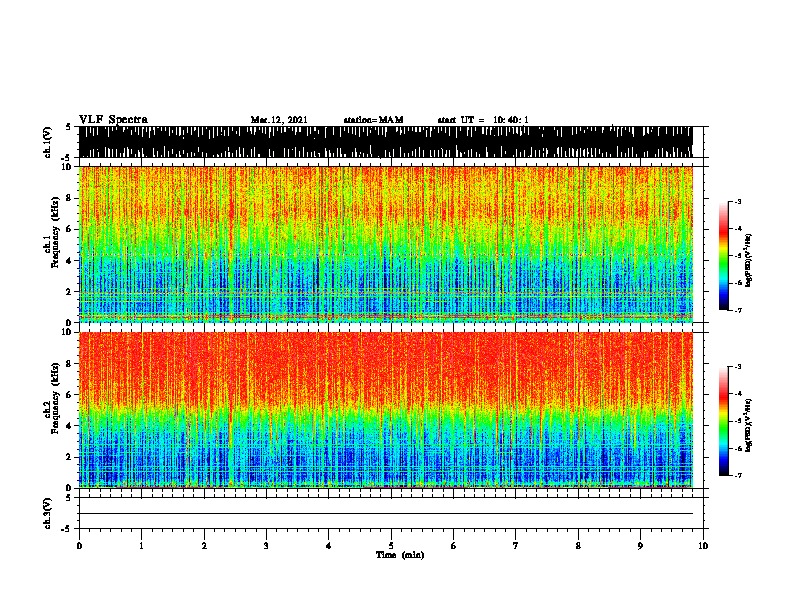The width and height of the screenshot is (792, 612).
Task: Click the ch.2 color scale bar
Action: pos(724,421)
